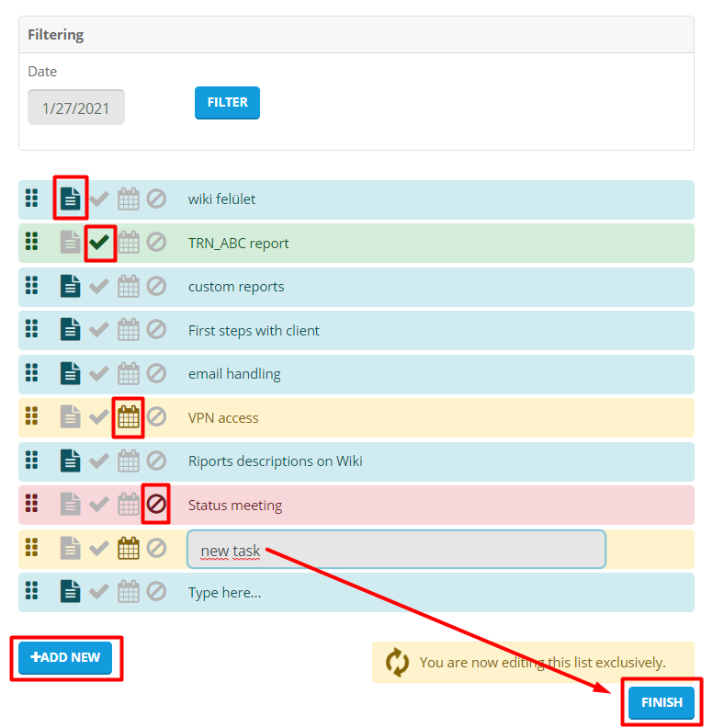Click the ADD NEW button
Viewport: 713px width, 728px height.
click(65, 658)
